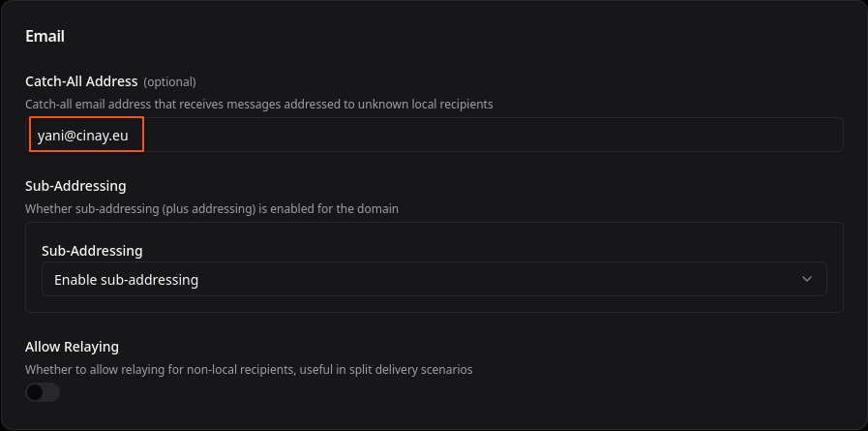Click the bold Sub-Addressing section heading
Viewport: 868px width, 431px height.
pyautogui.click(x=75, y=185)
